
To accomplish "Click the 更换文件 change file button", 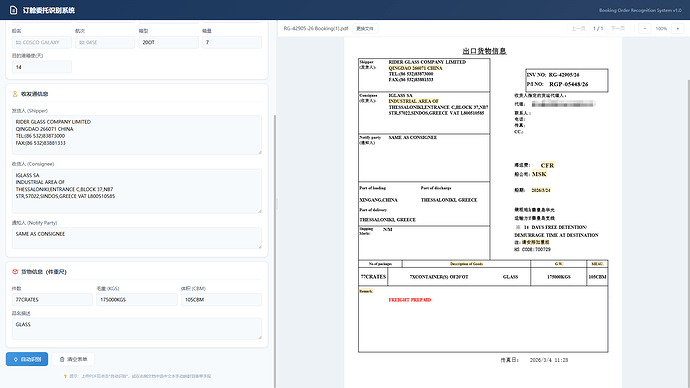I will pyautogui.click(x=365, y=29).
